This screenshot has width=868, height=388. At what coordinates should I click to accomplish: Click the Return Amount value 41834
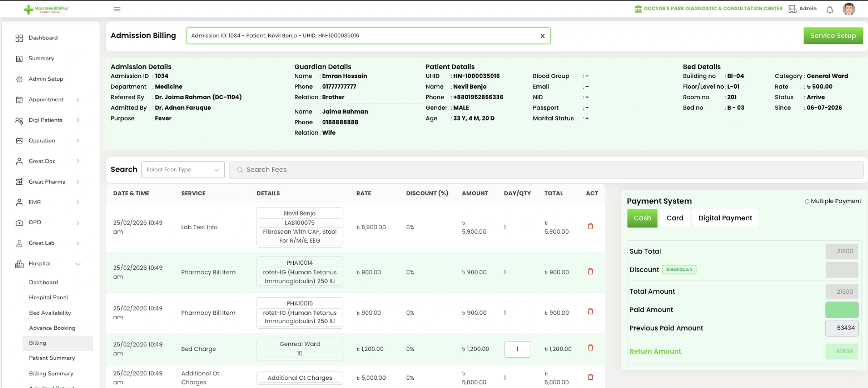point(842,351)
